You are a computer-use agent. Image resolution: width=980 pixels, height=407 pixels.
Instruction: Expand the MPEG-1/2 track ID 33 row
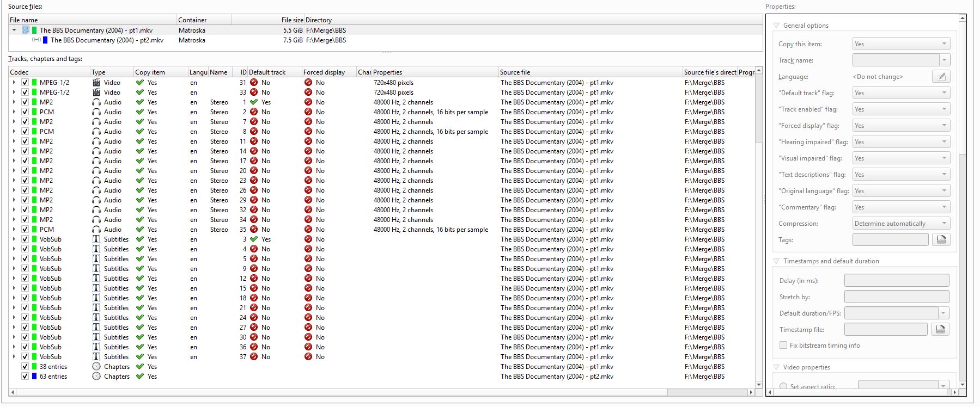(14, 92)
